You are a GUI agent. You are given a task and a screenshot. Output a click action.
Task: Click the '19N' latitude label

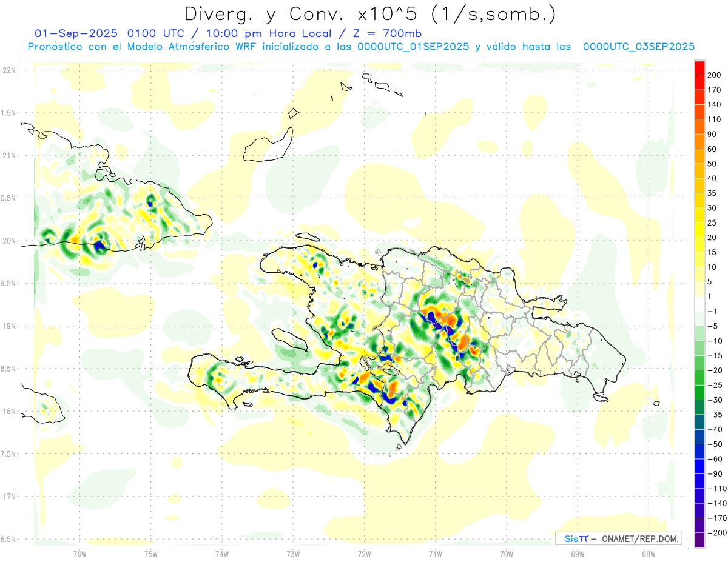(x=10, y=326)
